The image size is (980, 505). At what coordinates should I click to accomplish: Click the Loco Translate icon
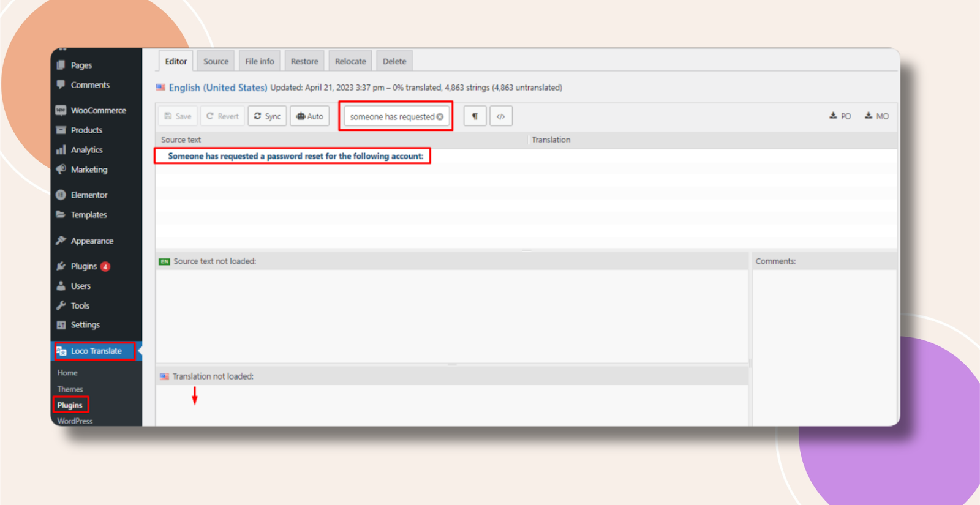pyautogui.click(x=61, y=351)
